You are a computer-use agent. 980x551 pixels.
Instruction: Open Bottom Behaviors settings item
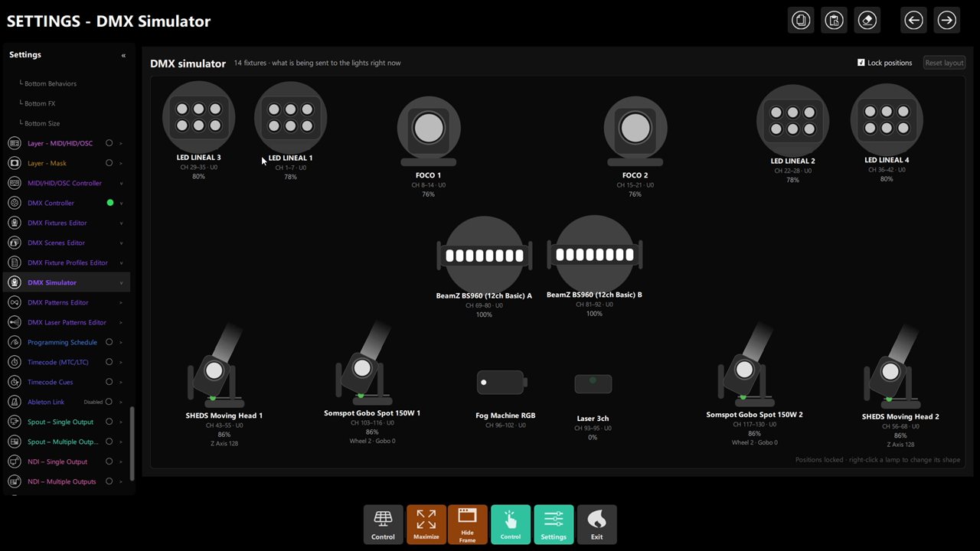(51, 83)
